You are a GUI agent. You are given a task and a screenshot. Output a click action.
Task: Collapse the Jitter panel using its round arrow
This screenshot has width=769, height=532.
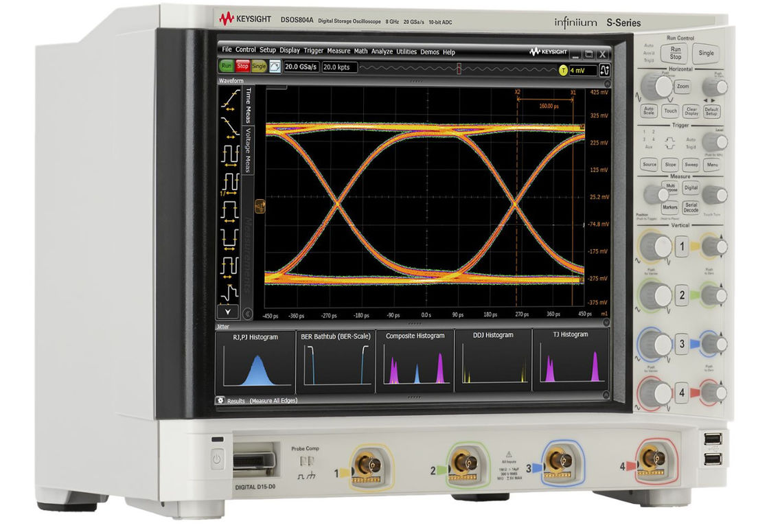[607, 322]
